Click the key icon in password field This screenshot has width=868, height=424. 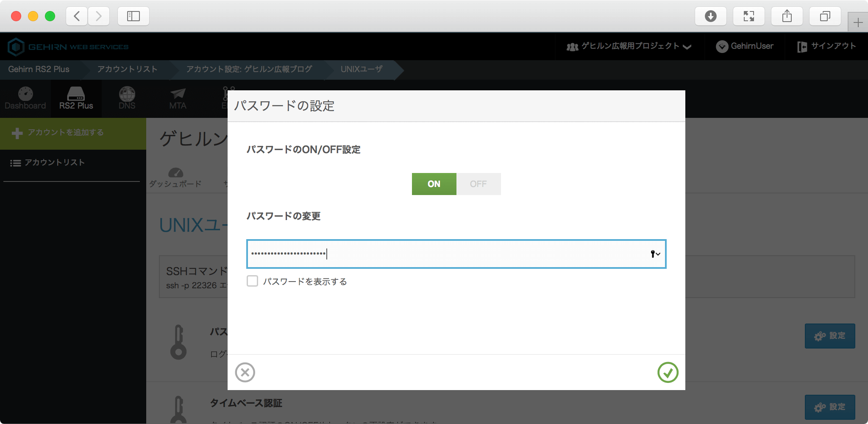point(655,254)
